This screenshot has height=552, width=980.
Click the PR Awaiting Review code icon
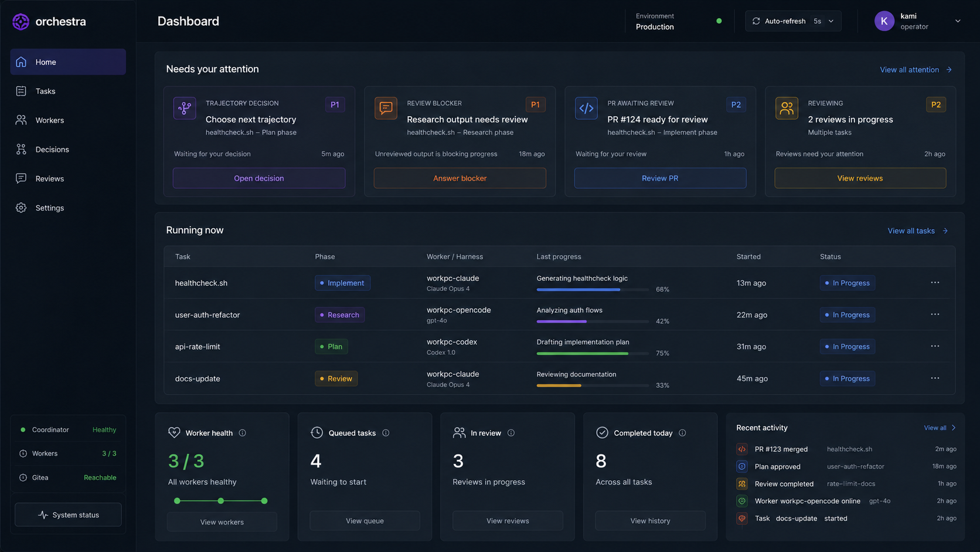586,109
